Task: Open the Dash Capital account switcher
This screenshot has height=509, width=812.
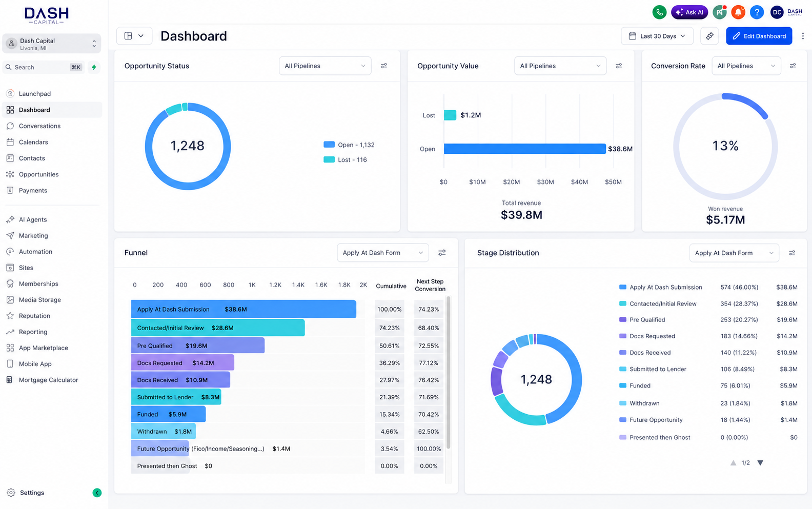Action: [51, 44]
